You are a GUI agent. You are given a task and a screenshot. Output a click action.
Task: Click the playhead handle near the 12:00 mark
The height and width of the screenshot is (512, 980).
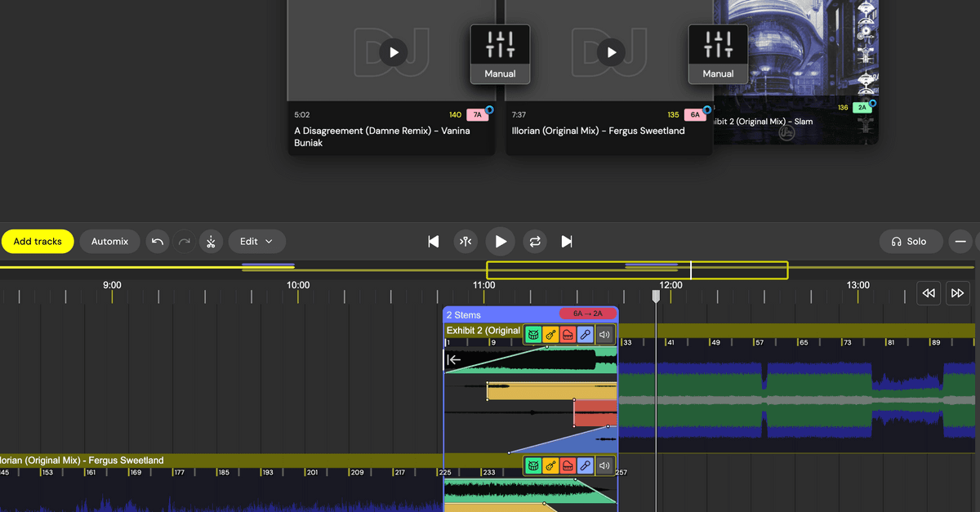tap(656, 297)
